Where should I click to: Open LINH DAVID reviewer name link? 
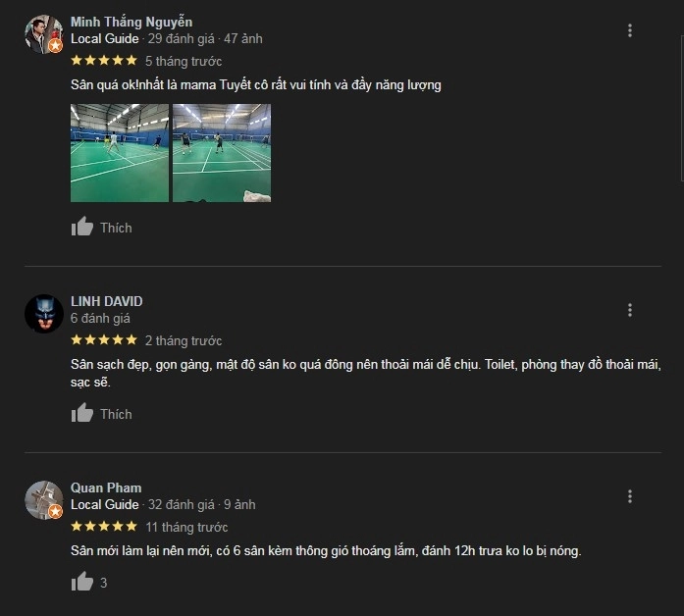pyautogui.click(x=106, y=301)
